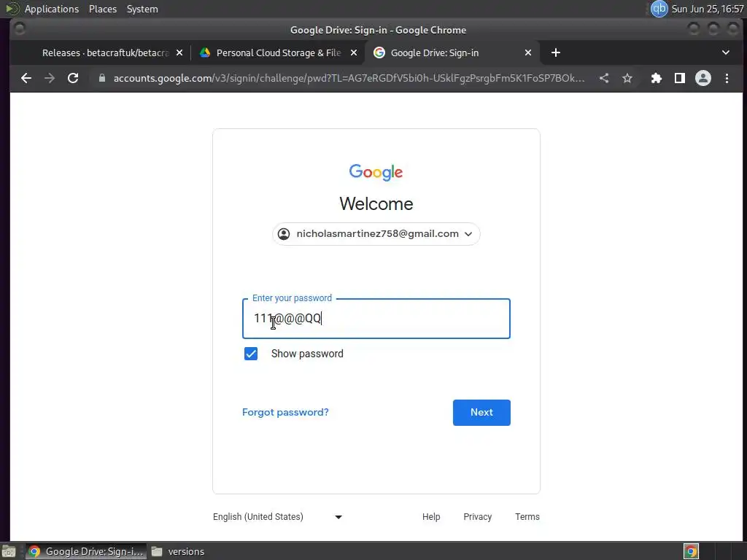
Task: Click the Google logo
Action: tap(376, 172)
